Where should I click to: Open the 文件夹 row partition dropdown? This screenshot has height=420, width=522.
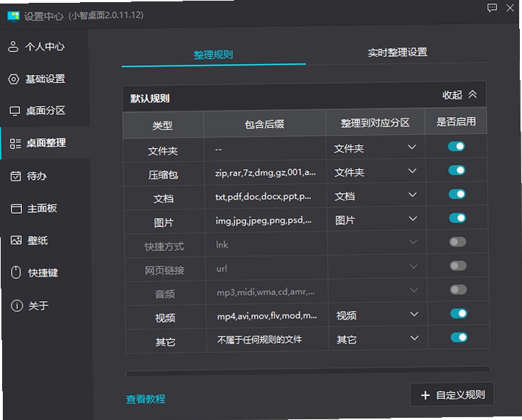pyautogui.click(x=375, y=147)
